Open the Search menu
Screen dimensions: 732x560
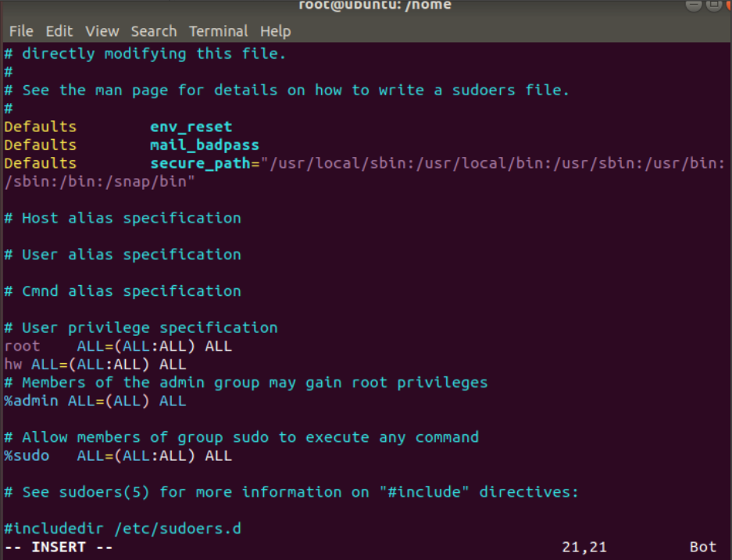tap(153, 31)
